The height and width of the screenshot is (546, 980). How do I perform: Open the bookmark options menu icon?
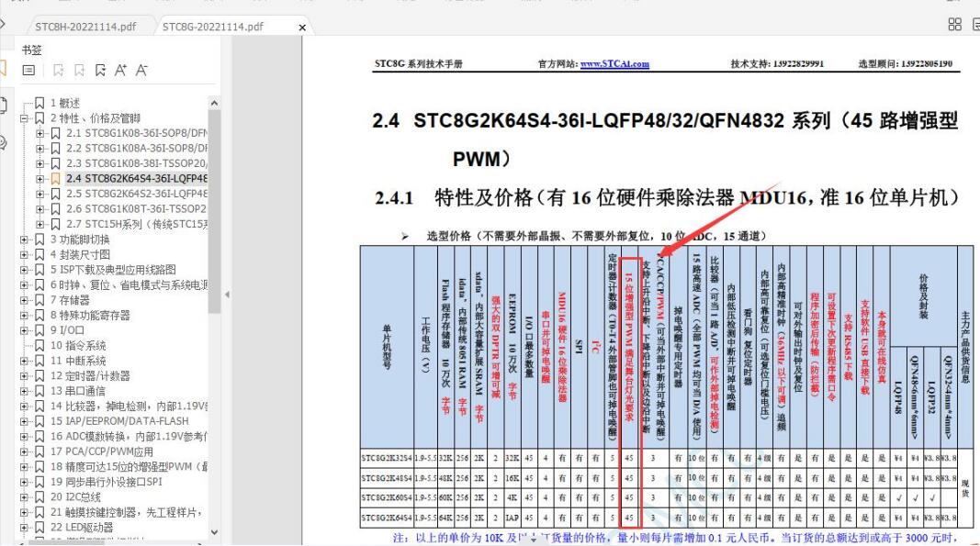pyautogui.click(x=28, y=70)
